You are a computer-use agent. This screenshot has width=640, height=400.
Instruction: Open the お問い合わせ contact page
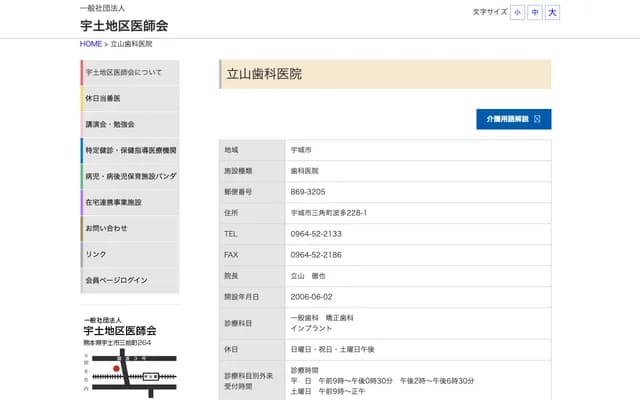click(130, 229)
